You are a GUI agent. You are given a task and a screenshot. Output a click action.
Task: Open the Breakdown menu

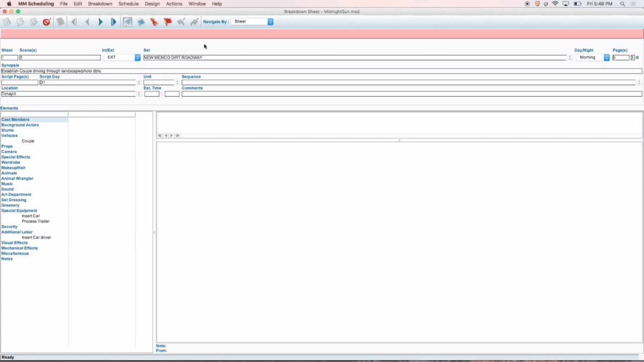tap(100, 4)
